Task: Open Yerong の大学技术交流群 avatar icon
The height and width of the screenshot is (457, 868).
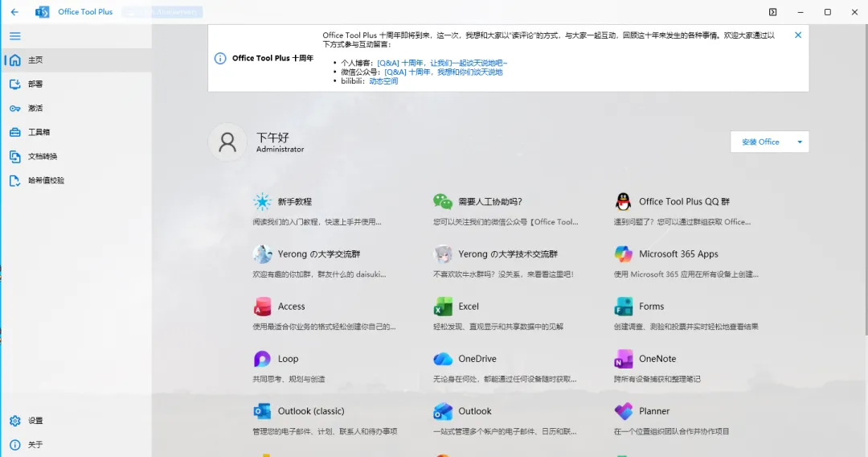Action: 443,253
